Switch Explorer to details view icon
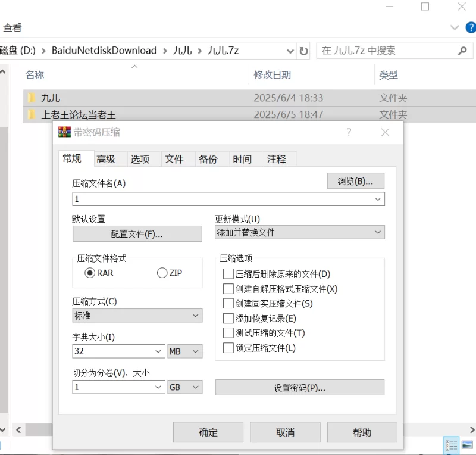The height and width of the screenshot is (455, 476). click(451, 445)
